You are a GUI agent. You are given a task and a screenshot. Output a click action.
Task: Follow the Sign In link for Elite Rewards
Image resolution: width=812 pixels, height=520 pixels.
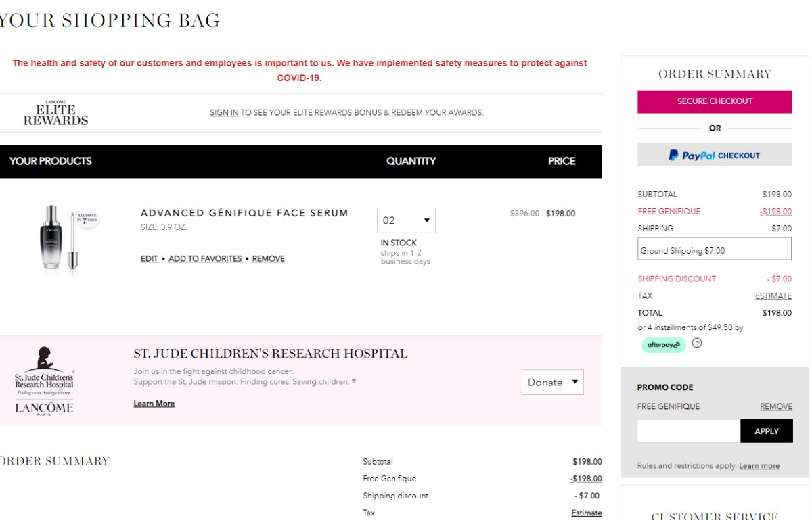(x=224, y=113)
